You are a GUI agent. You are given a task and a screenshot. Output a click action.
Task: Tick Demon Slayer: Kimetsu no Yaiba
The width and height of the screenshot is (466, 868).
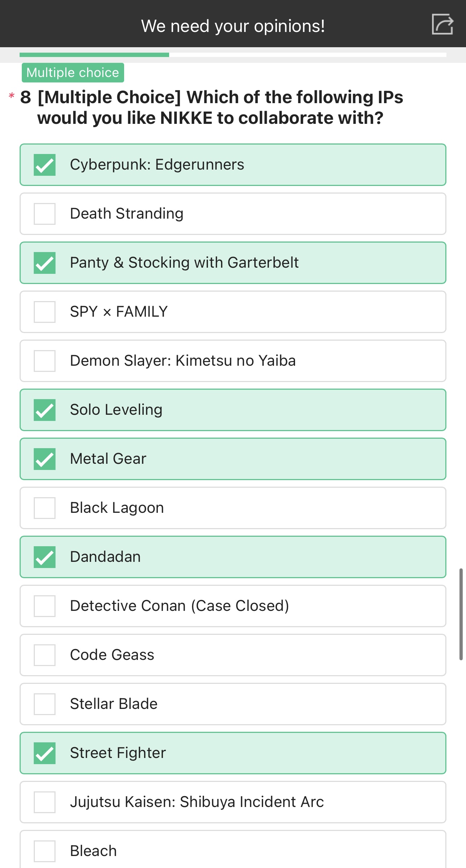(45, 361)
